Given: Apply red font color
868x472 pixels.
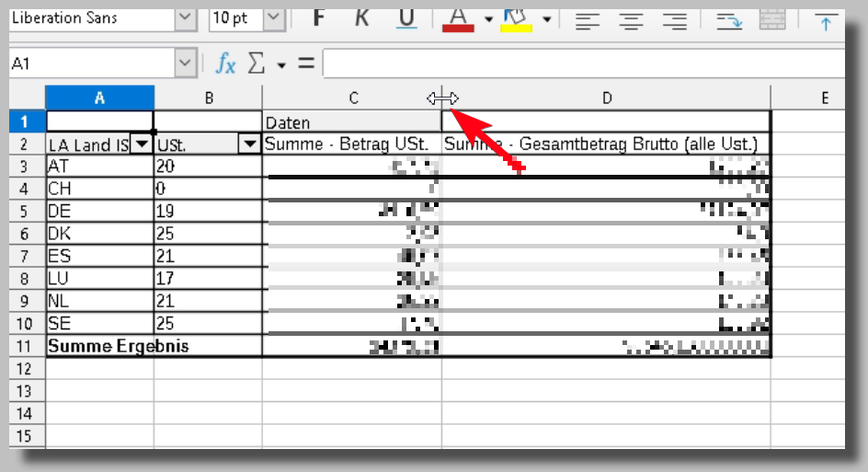Looking at the screenshot, I should coord(459,19).
